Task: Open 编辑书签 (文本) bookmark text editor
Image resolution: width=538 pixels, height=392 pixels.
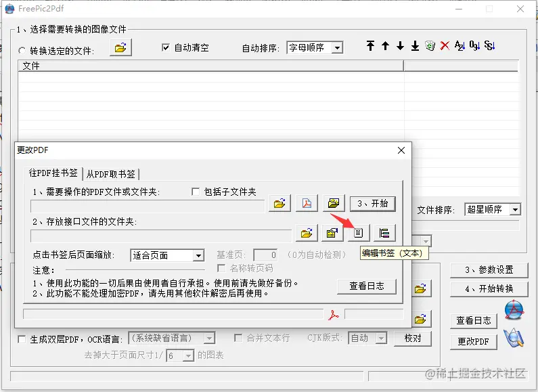Action: (359, 233)
